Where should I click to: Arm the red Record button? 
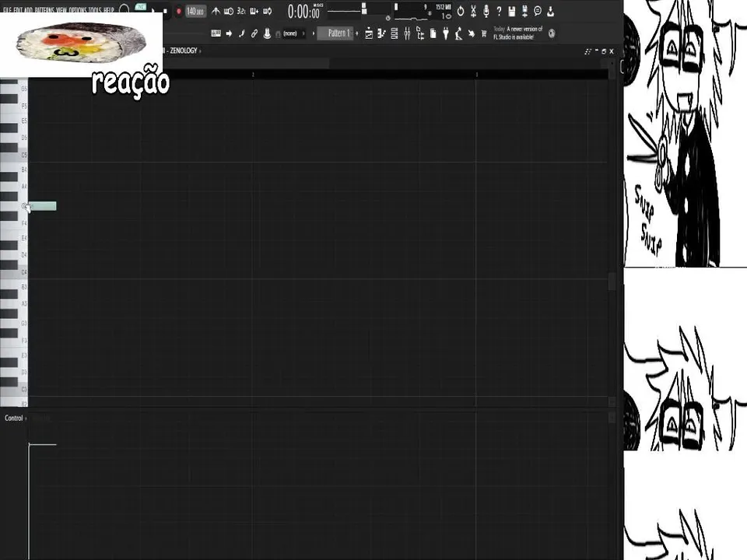(179, 11)
